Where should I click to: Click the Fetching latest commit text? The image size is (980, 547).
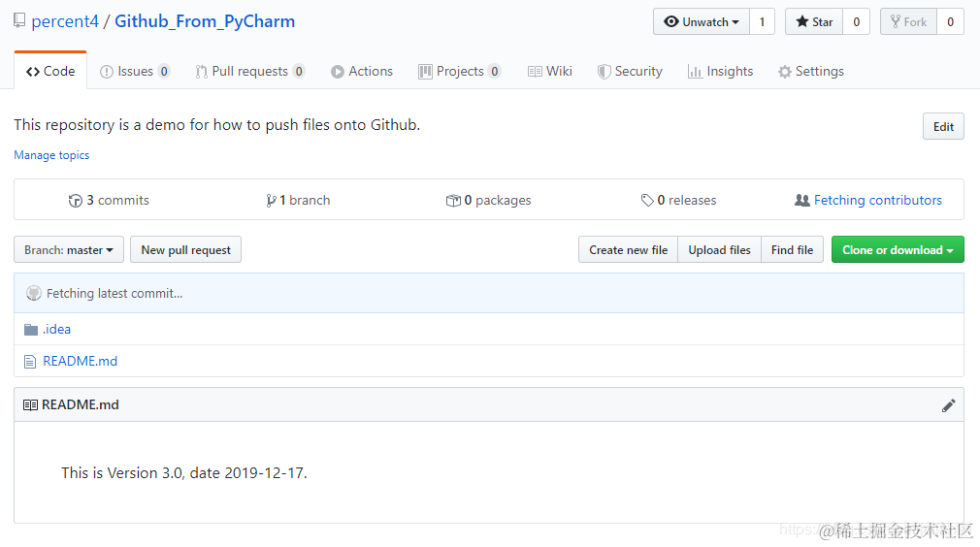pos(114,293)
